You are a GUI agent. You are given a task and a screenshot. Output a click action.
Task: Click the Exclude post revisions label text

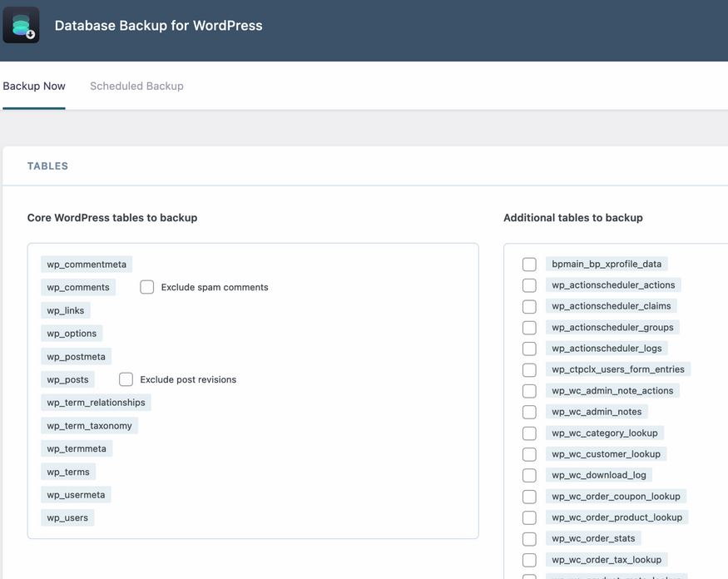[x=188, y=379]
